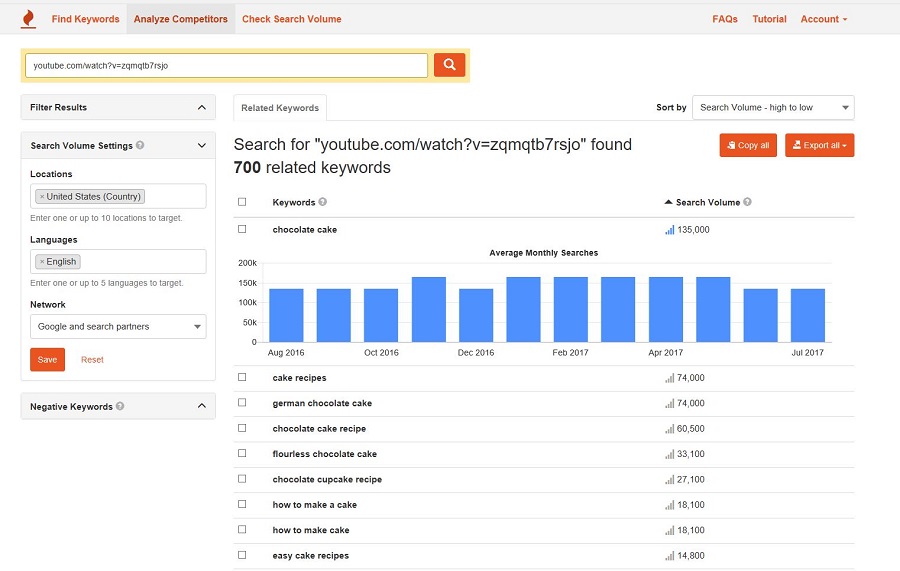The image size is (900, 571).
Task: Check the chocolate cake recipe checkbox
Action: coord(242,428)
